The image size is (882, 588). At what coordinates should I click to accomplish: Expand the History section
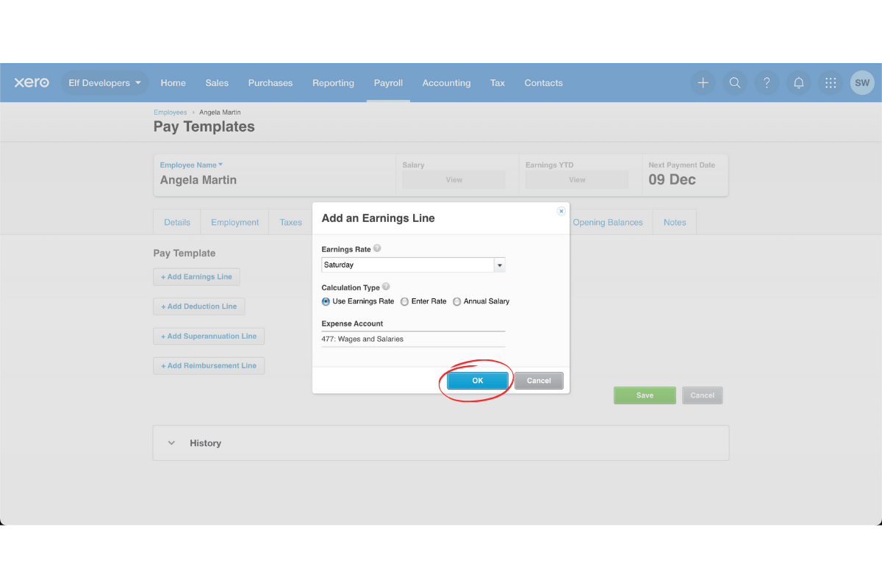tap(172, 443)
